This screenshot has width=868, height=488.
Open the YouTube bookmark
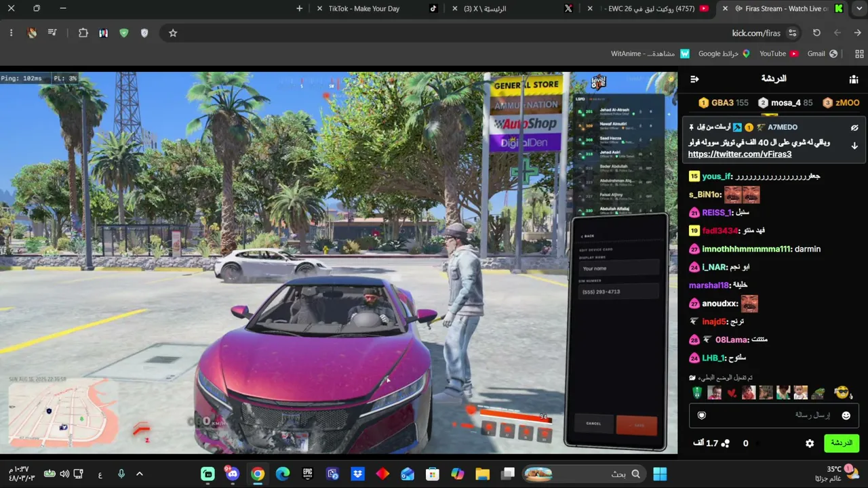click(x=778, y=54)
